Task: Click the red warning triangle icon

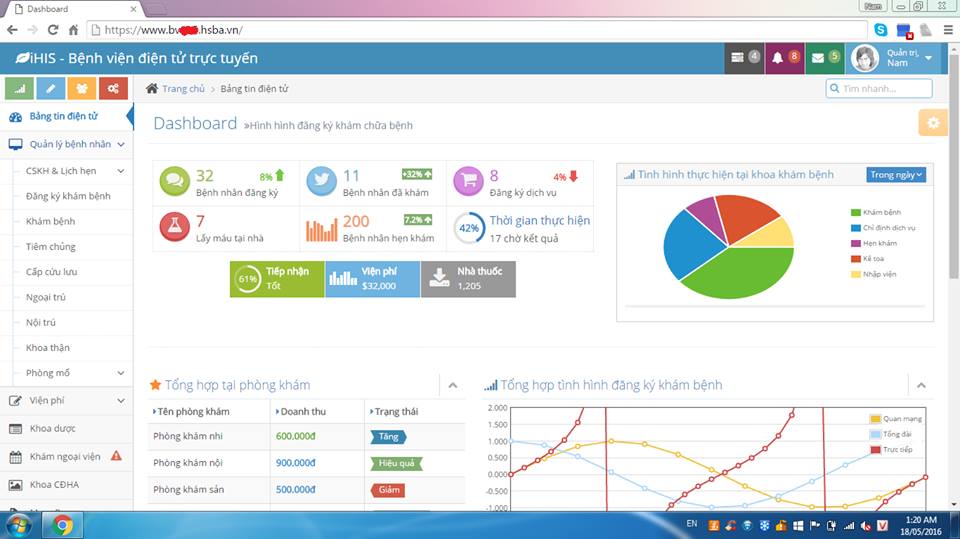Action: pyautogui.click(x=116, y=456)
